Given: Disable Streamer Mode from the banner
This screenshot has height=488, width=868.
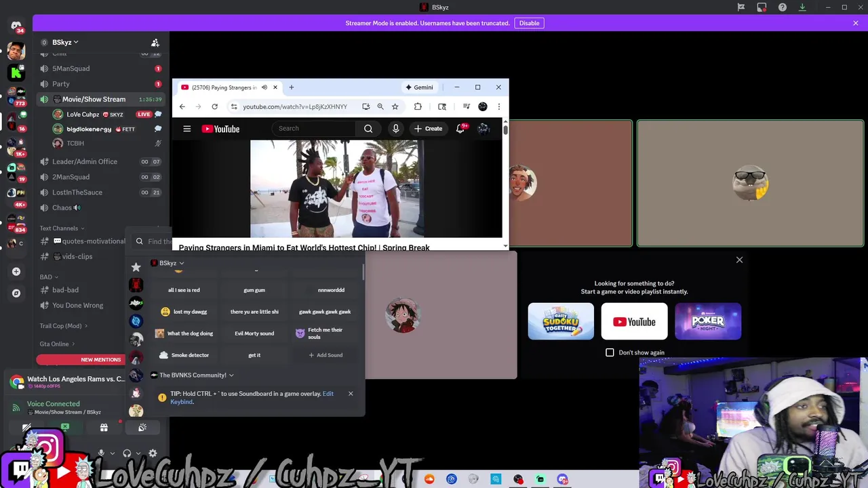Looking at the screenshot, I should point(529,23).
